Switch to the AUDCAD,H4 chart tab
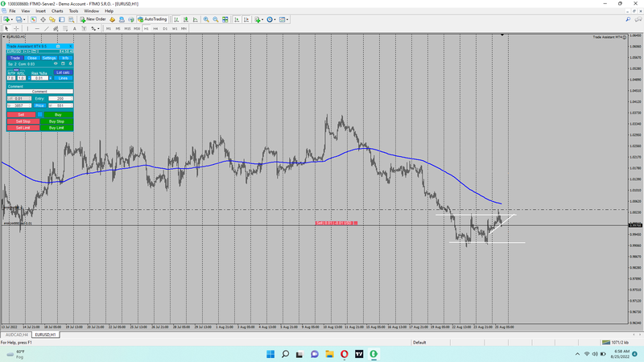Screen dimensions: 644x362 [16, 335]
